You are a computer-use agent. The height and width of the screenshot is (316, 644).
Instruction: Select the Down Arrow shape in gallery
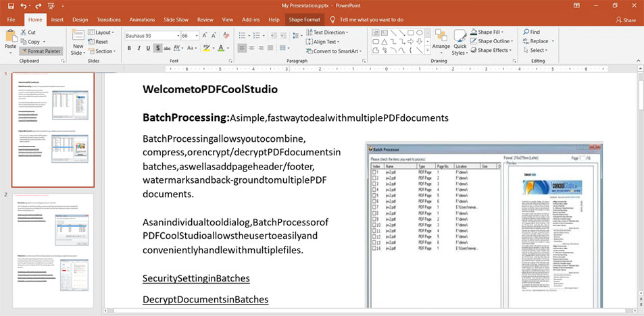click(x=420, y=41)
